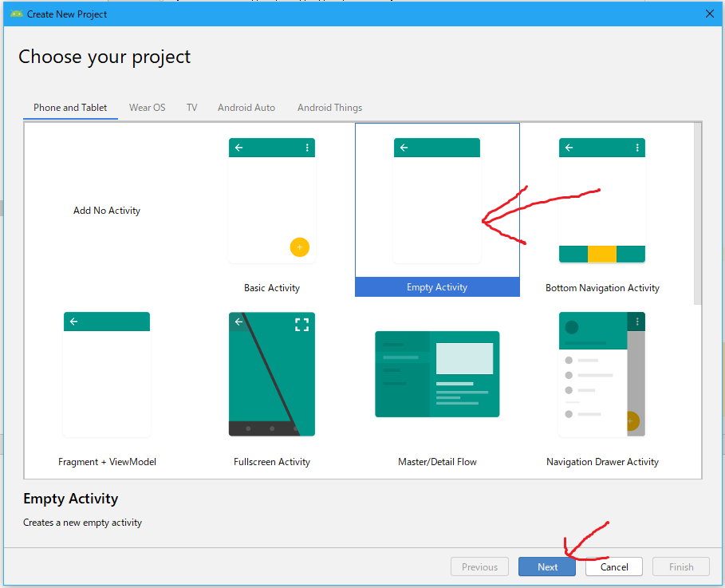Viewport: 725px width, 588px height.
Task: Click the Basic Activity label
Action: tap(272, 288)
